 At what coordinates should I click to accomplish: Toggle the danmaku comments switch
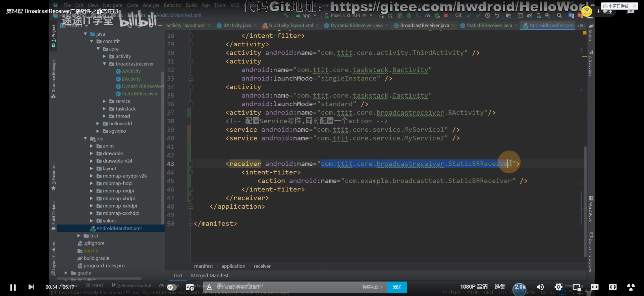[x=172, y=287]
